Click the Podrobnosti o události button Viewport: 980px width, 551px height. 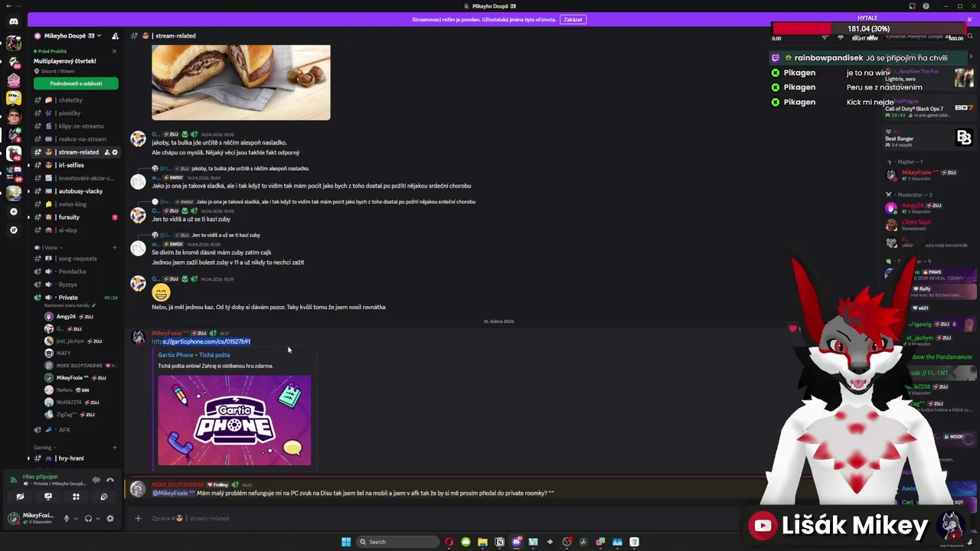[x=76, y=83]
